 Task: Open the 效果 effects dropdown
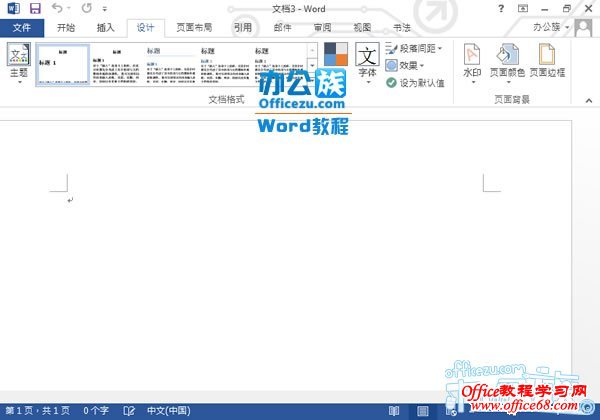click(x=405, y=65)
